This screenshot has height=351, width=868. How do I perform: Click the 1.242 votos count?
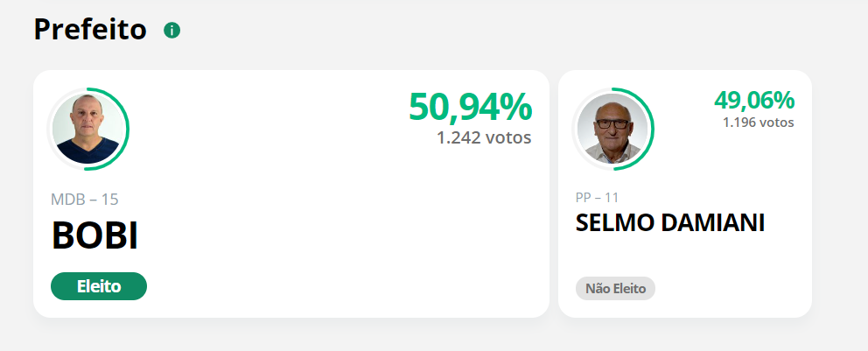click(x=484, y=137)
